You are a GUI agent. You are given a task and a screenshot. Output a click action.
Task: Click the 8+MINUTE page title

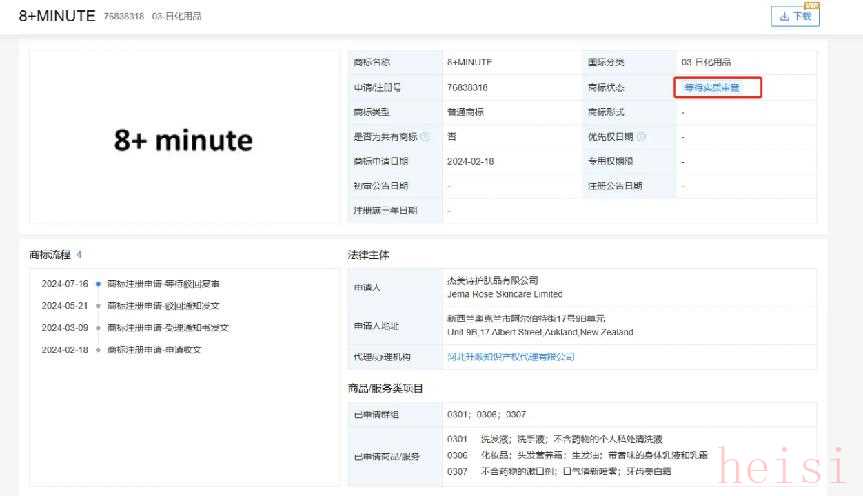point(57,16)
